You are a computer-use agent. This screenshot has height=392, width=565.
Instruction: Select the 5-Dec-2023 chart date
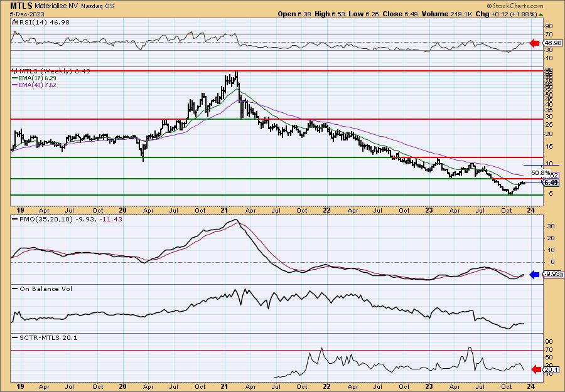click(x=28, y=14)
